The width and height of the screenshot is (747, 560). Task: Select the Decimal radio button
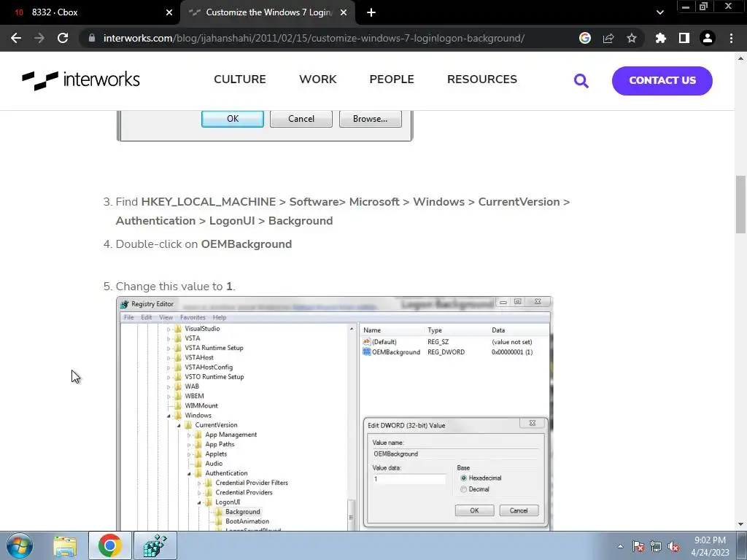(x=463, y=489)
